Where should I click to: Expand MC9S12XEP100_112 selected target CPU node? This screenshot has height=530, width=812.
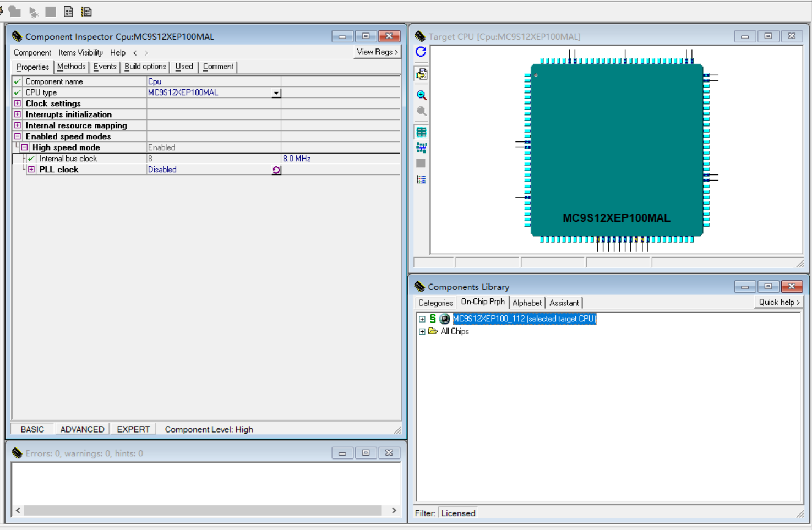coord(422,319)
